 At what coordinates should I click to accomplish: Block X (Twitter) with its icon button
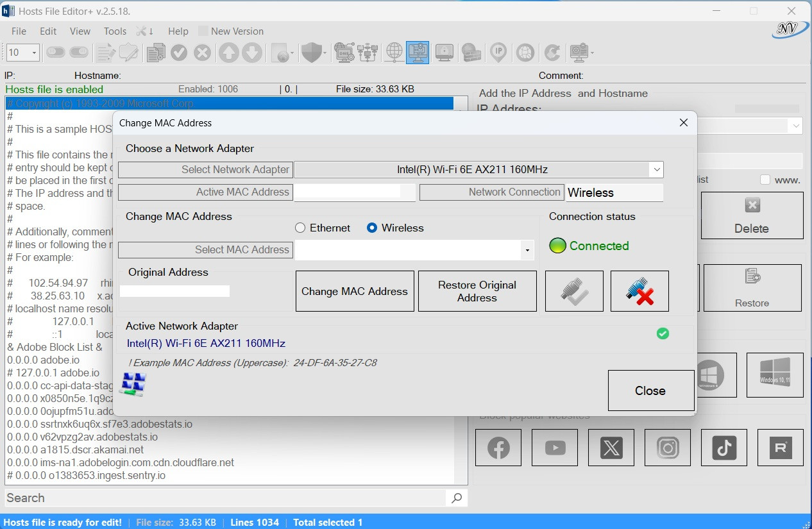pos(611,448)
